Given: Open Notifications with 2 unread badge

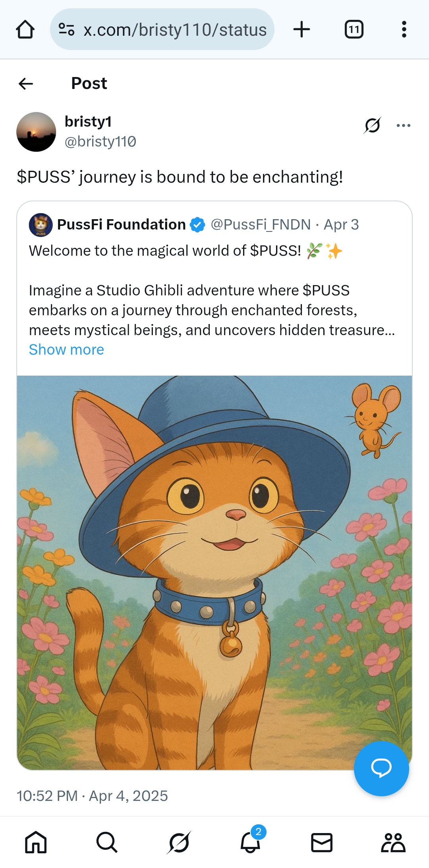Looking at the screenshot, I should pos(251,842).
